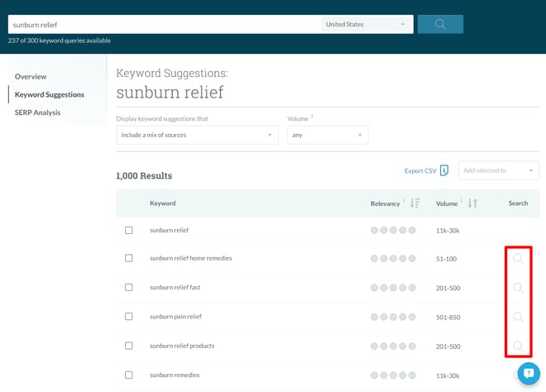Click the Export CSV link
Image resolution: width=546 pixels, height=392 pixels.
coord(420,171)
